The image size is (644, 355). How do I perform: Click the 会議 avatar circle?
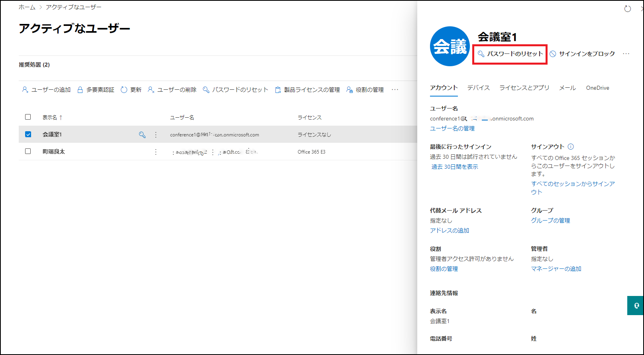pyautogui.click(x=450, y=46)
